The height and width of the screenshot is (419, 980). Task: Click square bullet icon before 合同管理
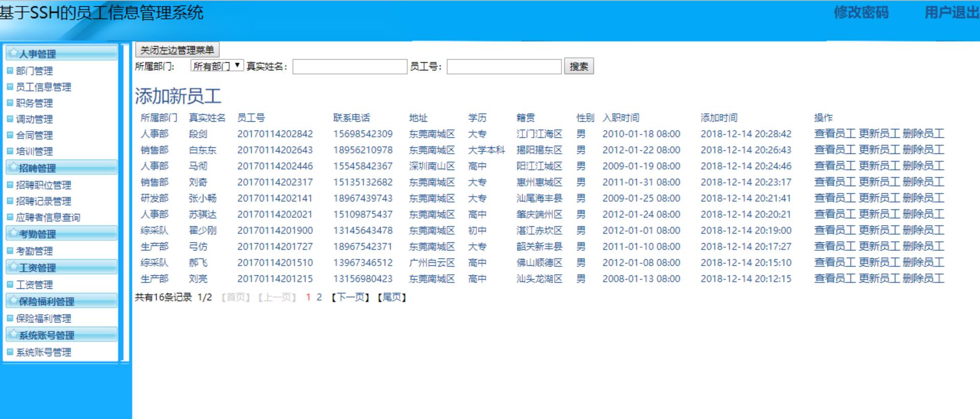pos(10,135)
